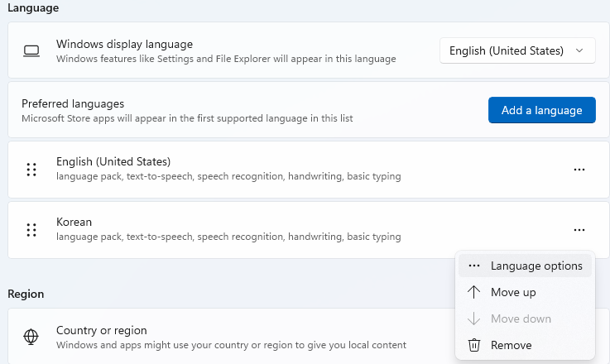Click the Country or region label
The width and height of the screenshot is (610, 364).
click(102, 331)
